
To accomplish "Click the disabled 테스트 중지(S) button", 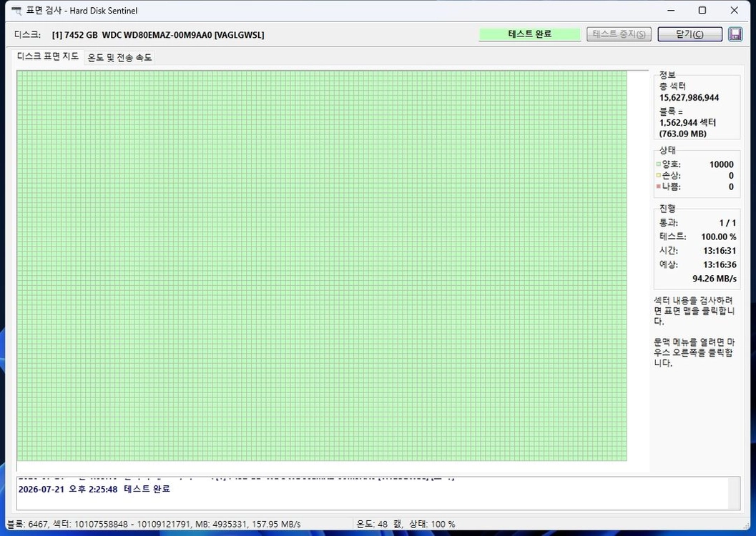I will (619, 34).
